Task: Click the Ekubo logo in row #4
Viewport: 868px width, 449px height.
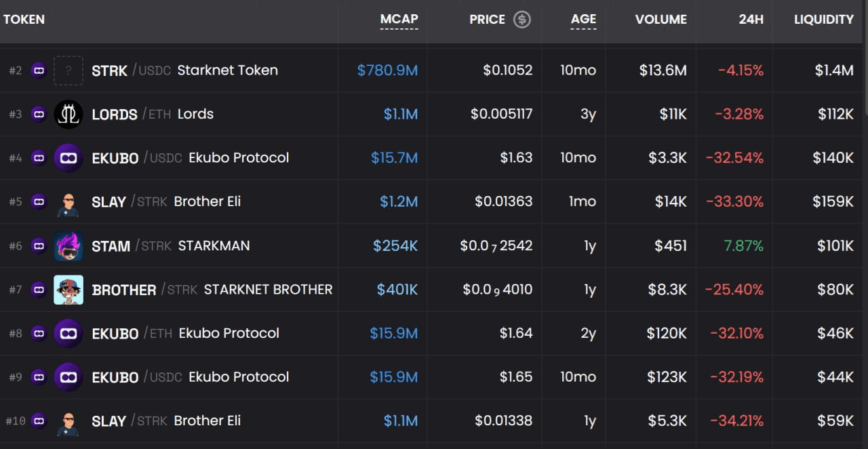Action: [x=68, y=158]
